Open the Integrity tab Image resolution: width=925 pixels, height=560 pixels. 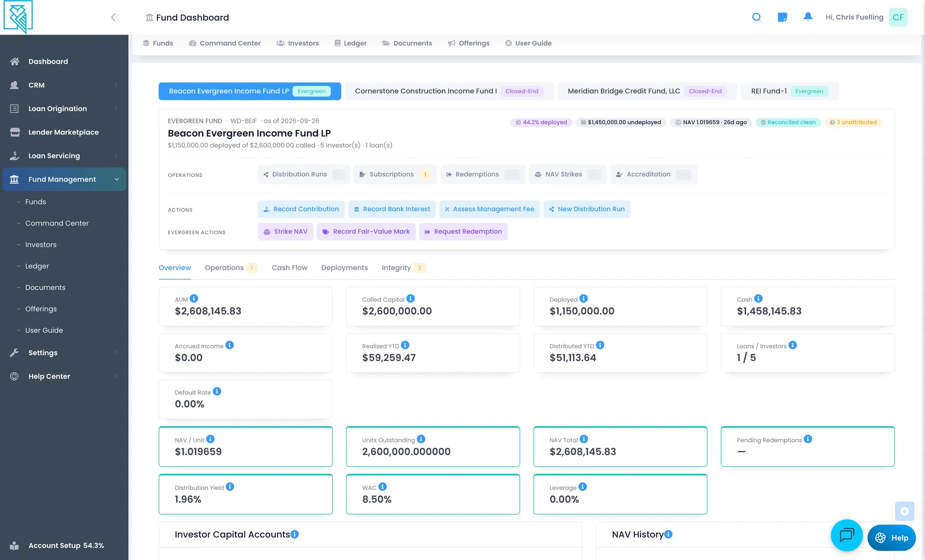[404, 268]
